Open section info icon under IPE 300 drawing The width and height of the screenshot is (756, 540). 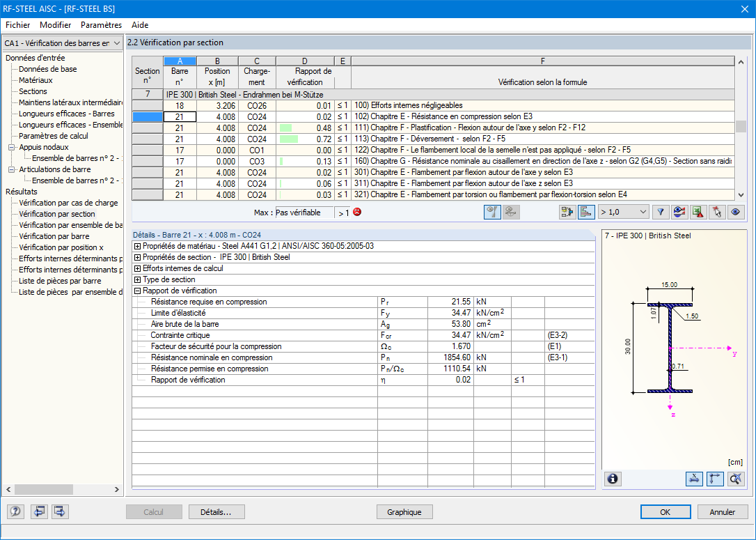613,479
